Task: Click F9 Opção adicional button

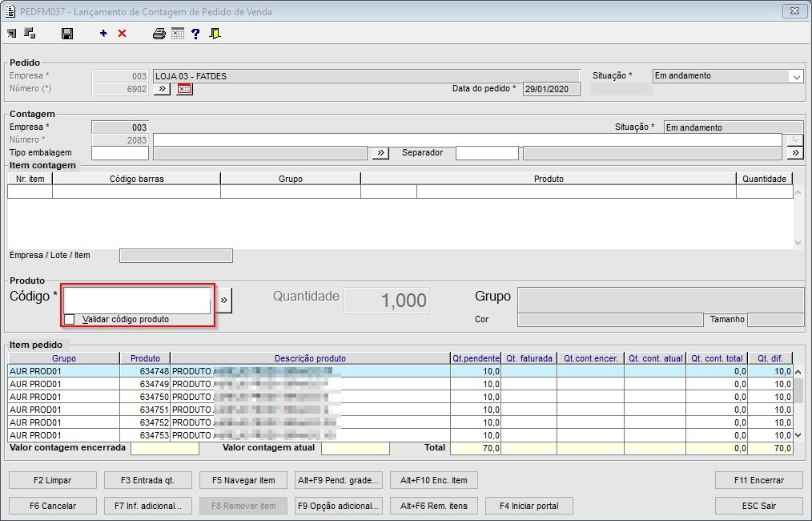Action: pos(338,506)
